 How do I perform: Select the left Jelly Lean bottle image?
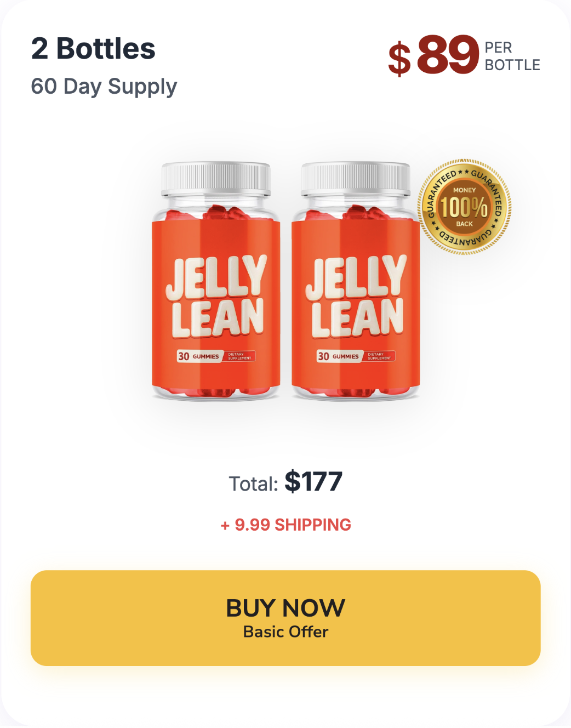[x=216, y=281]
